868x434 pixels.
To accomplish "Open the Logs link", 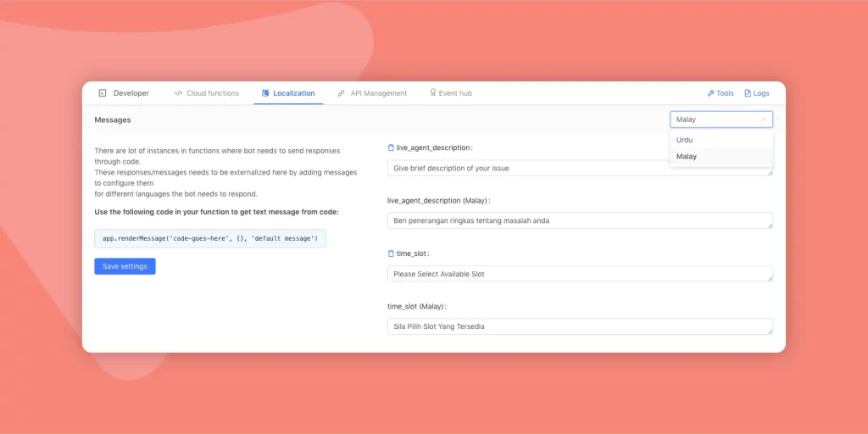I will (757, 93).
